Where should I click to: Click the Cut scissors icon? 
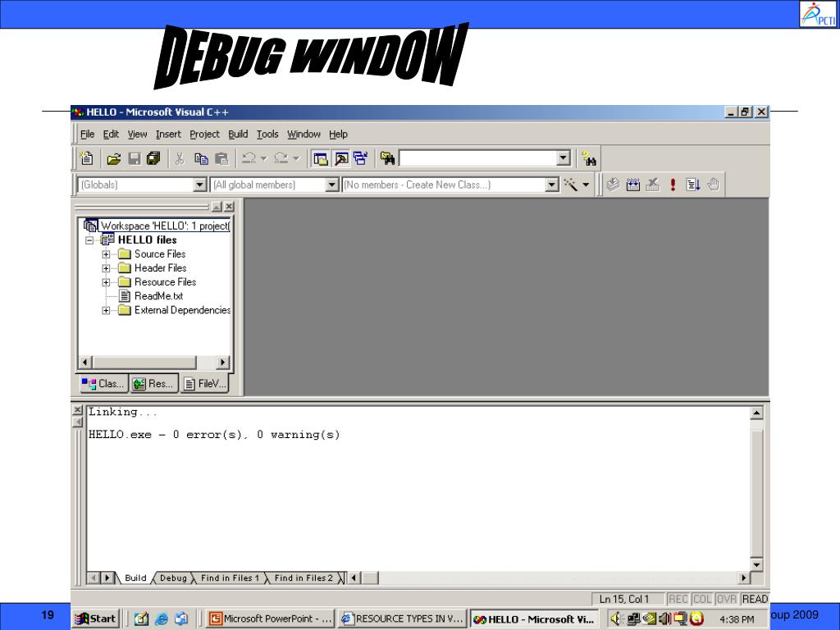180,158
